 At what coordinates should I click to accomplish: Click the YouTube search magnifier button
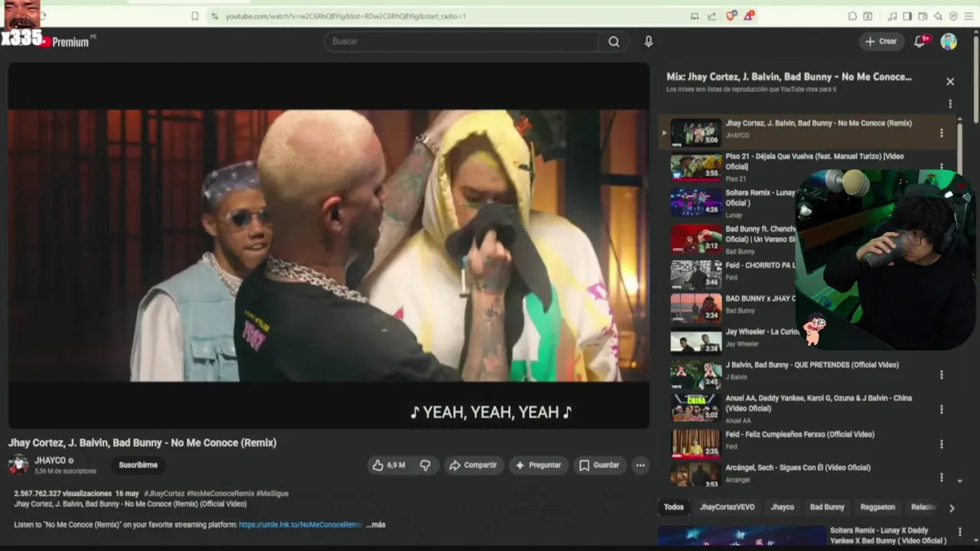pos(613,41)
